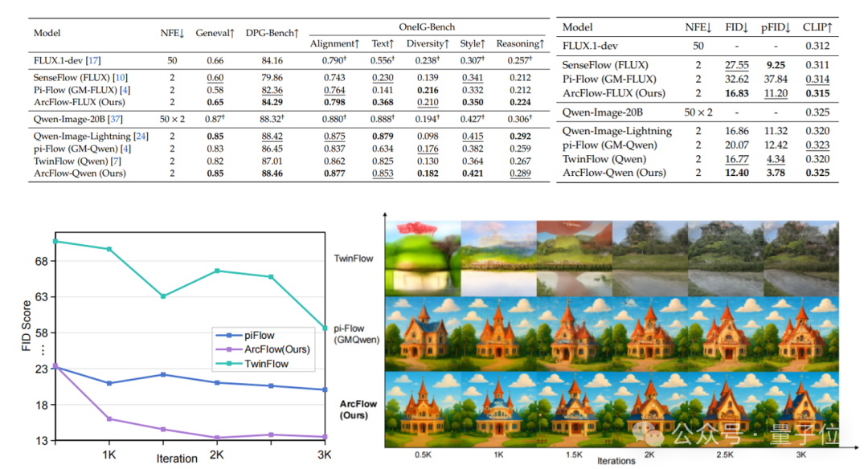The height and width of the screenshot is (469, 868).
Task: Click the ArcFlow(Ours) legend entry
Action: click(x=263, y=349)
